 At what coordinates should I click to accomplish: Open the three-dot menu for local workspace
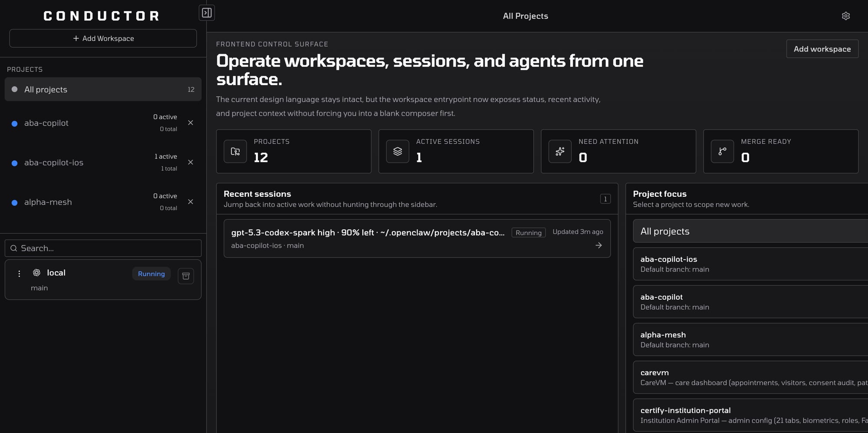click(x=19, y=274)
